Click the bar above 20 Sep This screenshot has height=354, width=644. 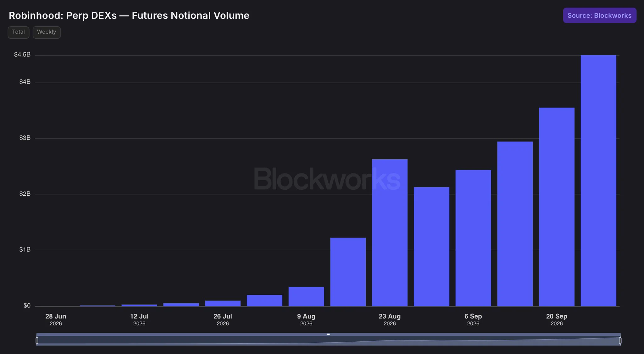pos(557,207)
